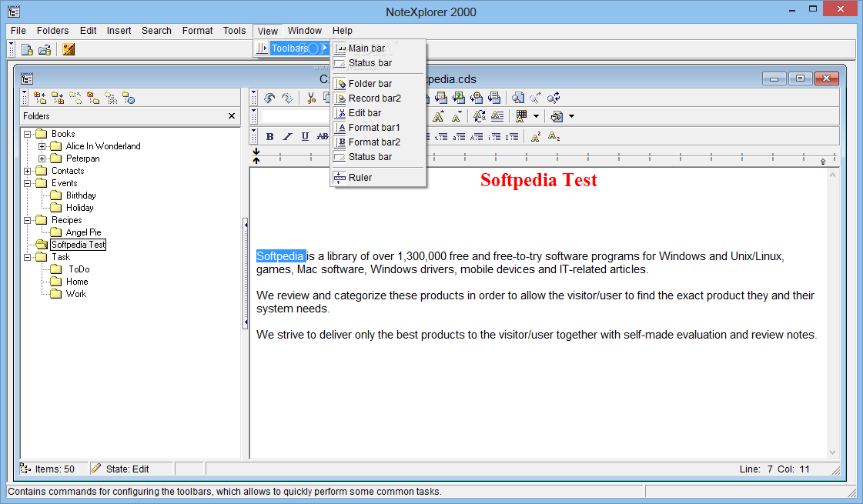Open the Folders menu
863x504 pixels.
click(x=53, y=31)
